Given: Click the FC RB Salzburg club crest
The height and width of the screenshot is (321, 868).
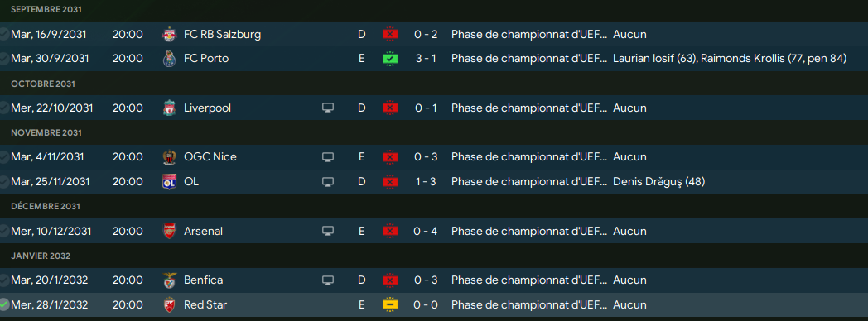Looking at the screenshot, I should (169, 34).
